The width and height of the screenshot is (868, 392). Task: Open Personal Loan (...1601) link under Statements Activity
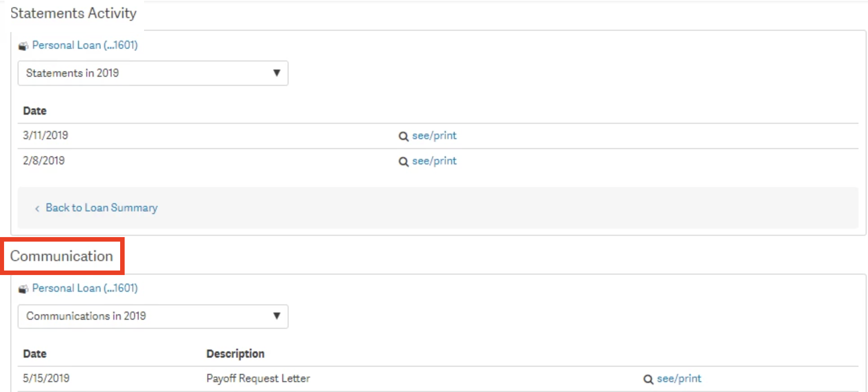[x=85, y=45]
